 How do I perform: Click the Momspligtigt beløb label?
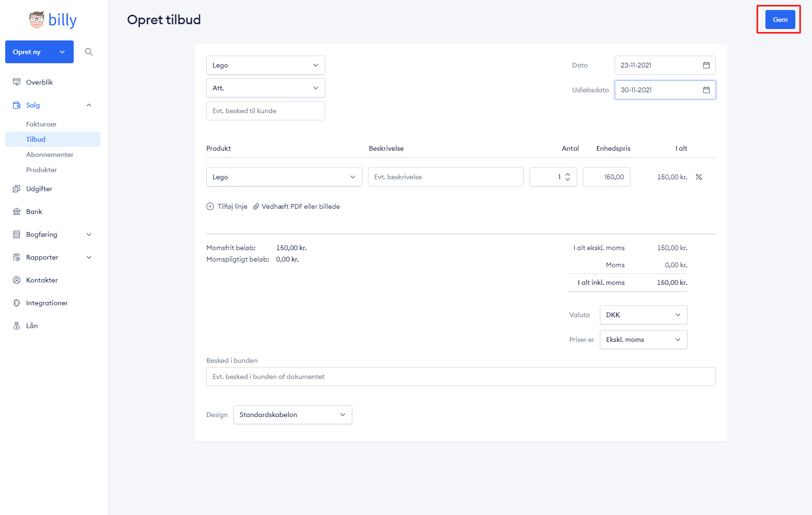click(x=238, y=259)
